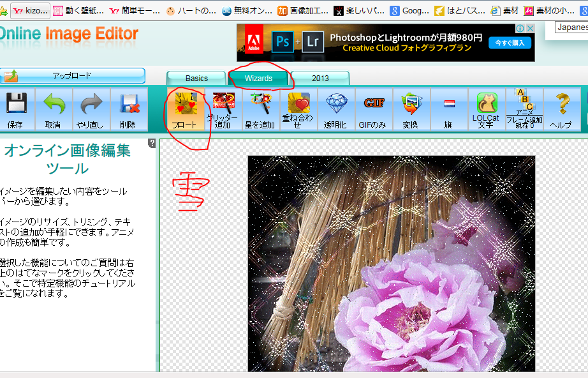This screenshot has width=588, height=378.
Task: Open the 簡単モー... bookmark
Action: point(135,11)
